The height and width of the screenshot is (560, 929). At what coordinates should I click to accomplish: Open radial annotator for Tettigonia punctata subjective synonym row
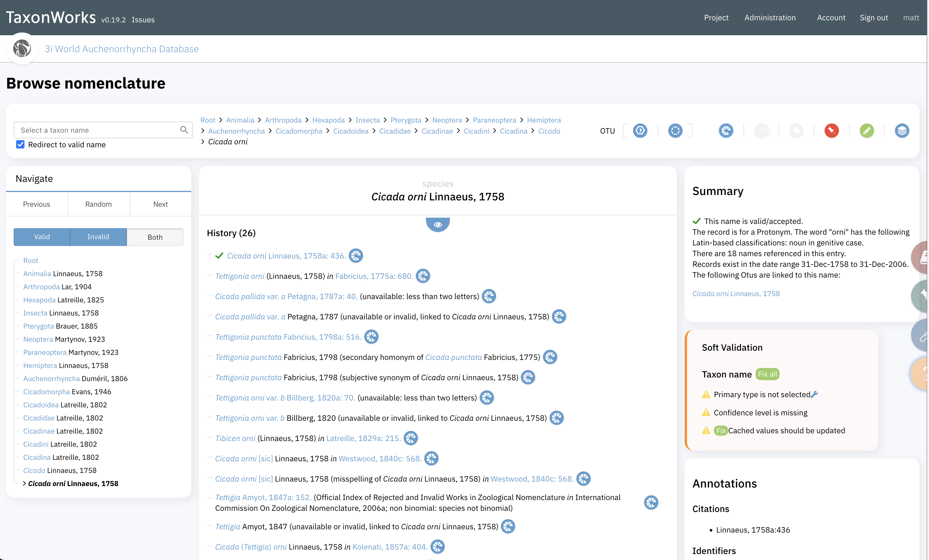pyautogui.click(x=528, y=378)
